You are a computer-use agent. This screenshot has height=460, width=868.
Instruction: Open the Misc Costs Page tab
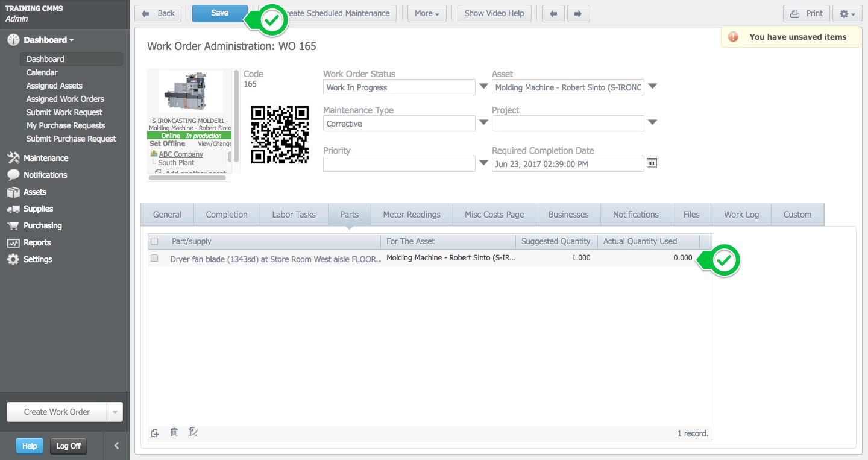pos(494,215)
